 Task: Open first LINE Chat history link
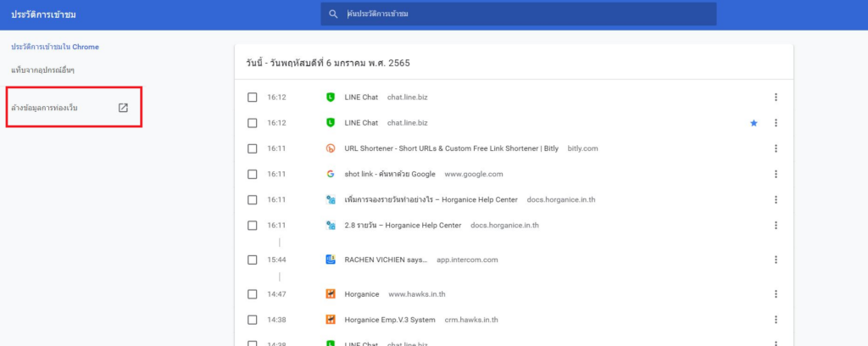[x=361, y=98]
